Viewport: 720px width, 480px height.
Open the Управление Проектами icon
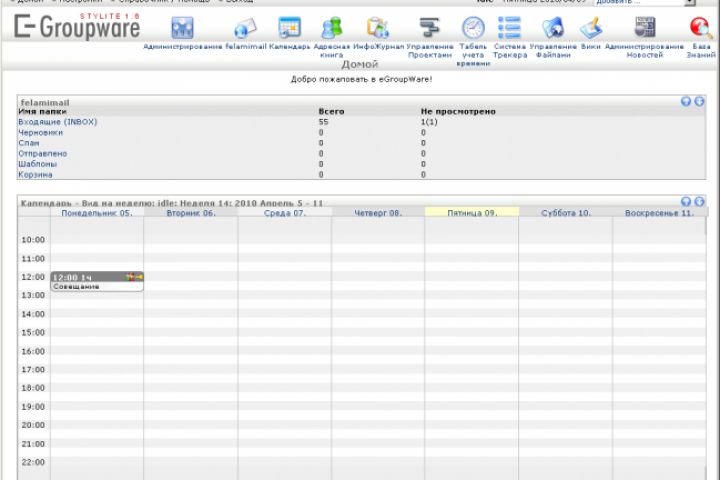pyautogui.click(x=430, y=28)
